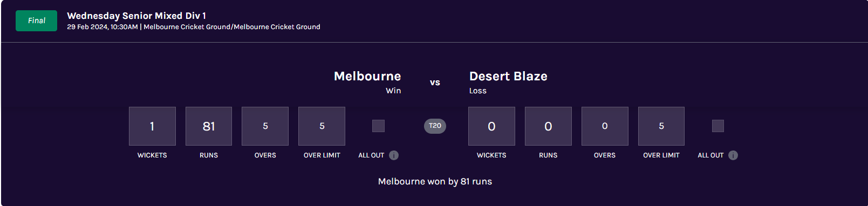Edit the Melbourne over limit field

coord(322,126)
